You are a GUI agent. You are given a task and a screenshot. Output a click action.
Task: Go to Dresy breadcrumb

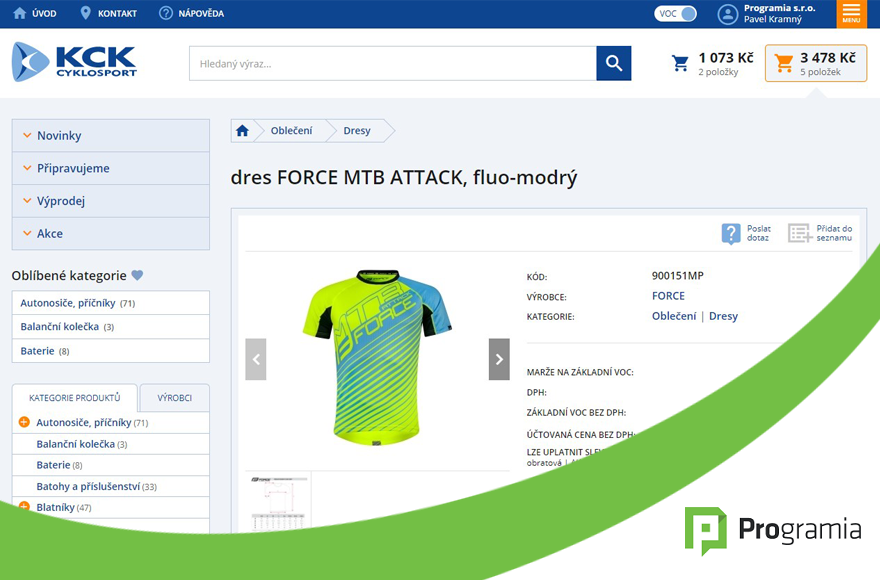357,130
